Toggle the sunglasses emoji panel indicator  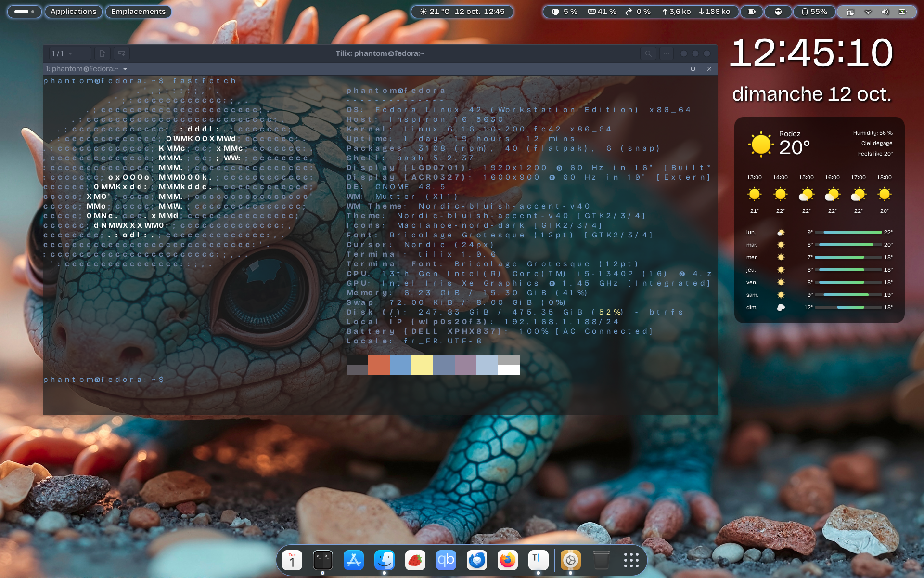(x=778, y=12)
